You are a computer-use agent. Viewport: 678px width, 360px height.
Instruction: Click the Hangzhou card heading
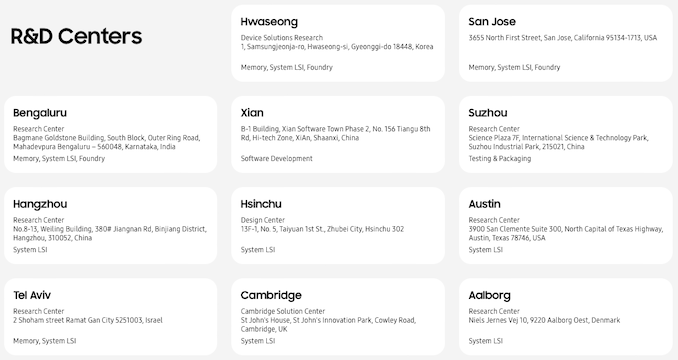coord(40,204)
